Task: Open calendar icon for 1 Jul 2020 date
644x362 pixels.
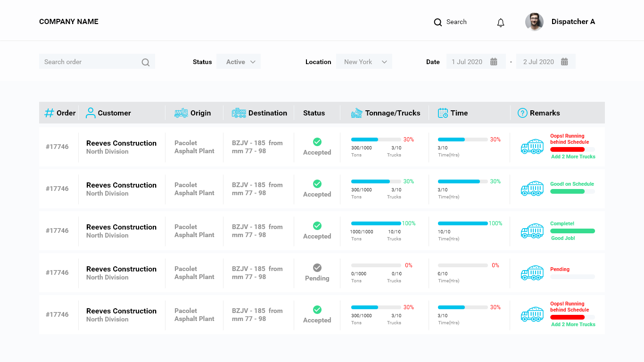Action: pos(494,62)
